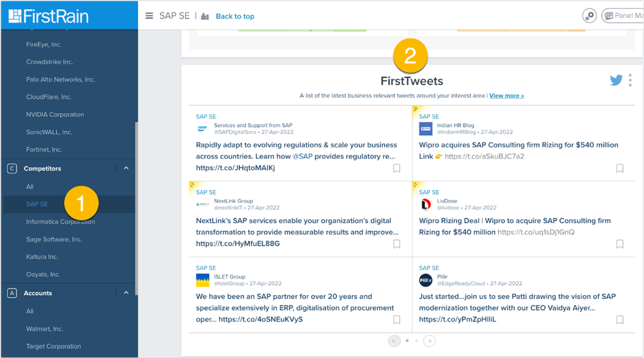Viewport: 644px width, 358px height.
Task: Bookmark the LivDose tweet
Action: pyautogui.click(x=620, y=244)
